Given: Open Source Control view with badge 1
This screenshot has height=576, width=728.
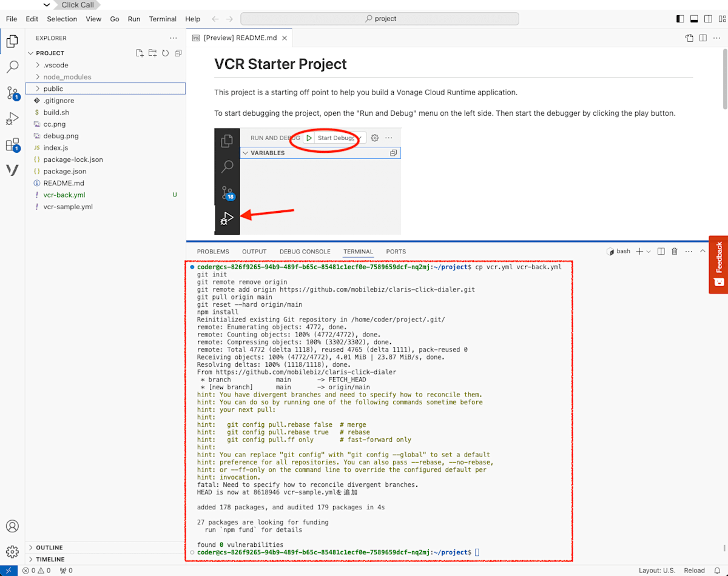Looking at the screenshot, I should pyautogui.click(x=12, y=93).
